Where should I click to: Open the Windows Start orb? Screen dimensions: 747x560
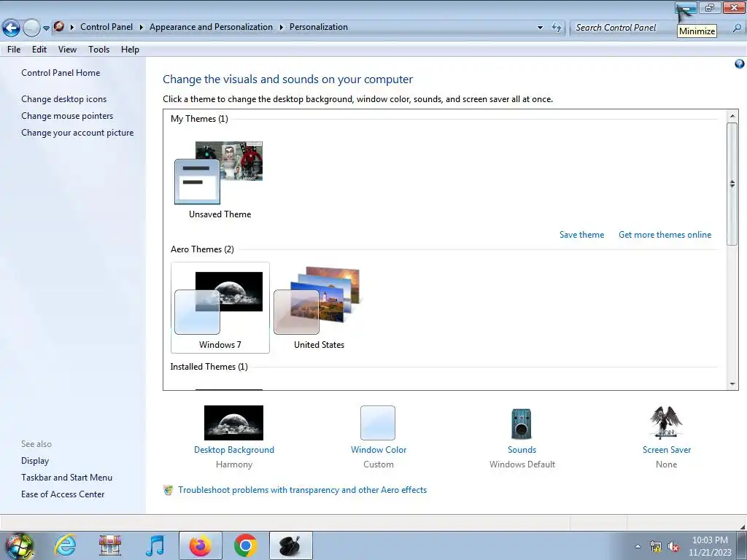click(x=20, y=546)
